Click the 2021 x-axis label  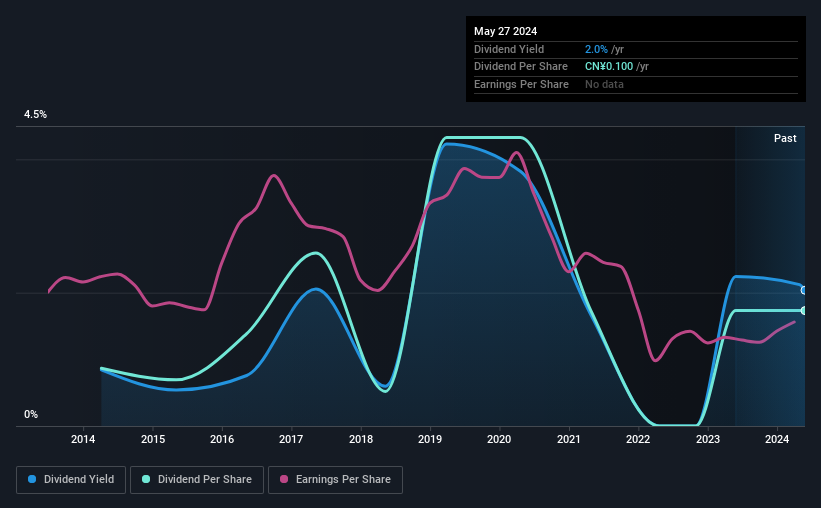(569, 439)
